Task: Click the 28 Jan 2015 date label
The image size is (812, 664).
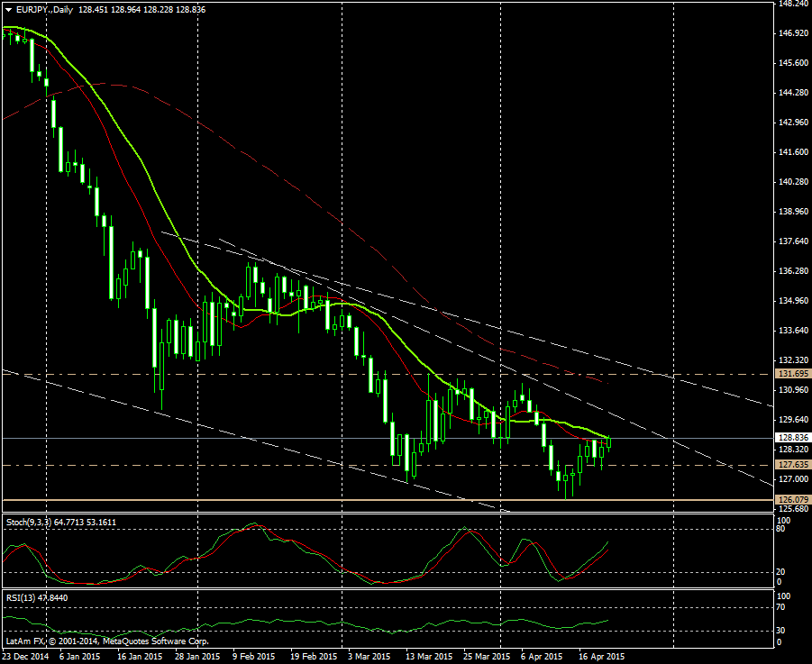Action: click(196, 657)
